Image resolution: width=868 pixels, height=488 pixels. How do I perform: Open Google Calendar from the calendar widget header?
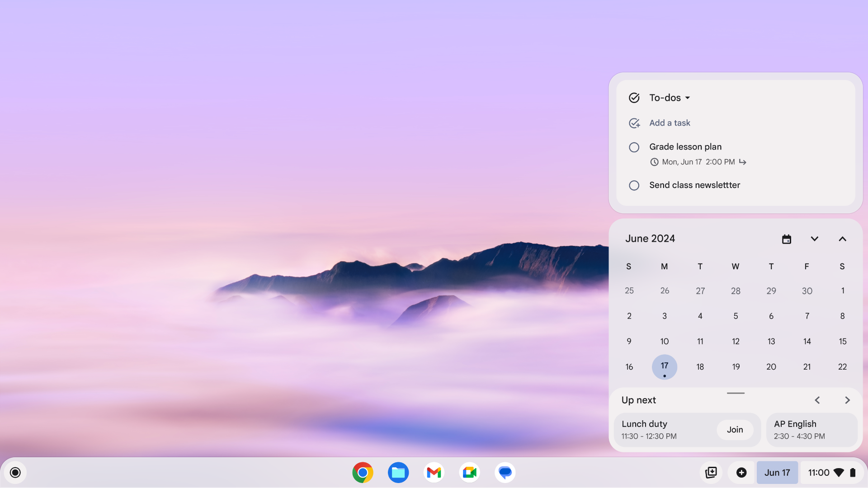pos(787,239)
